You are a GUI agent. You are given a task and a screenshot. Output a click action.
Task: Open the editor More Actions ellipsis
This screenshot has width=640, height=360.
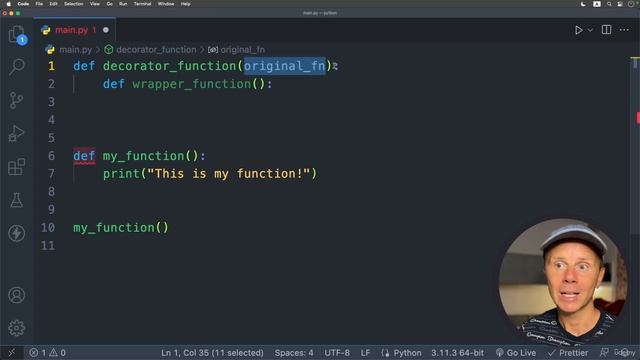(624, 30)
